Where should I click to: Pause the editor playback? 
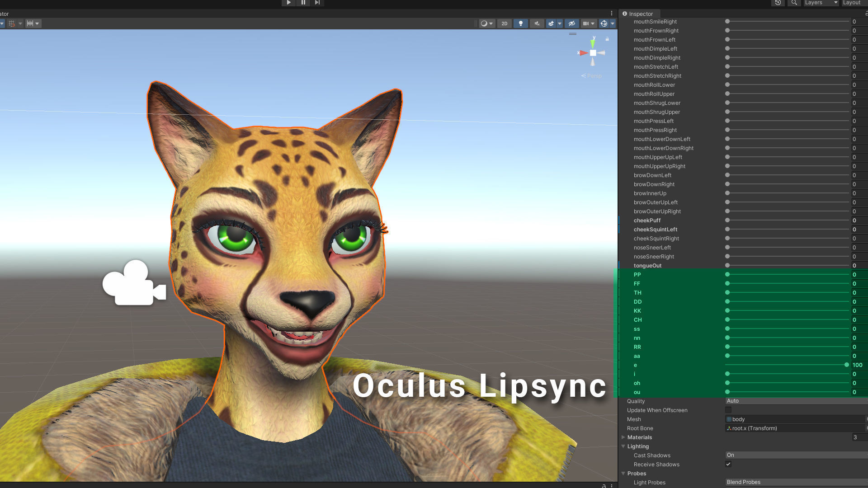tap(303, 3)
